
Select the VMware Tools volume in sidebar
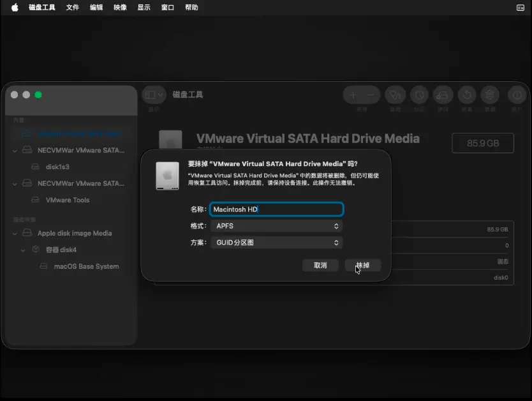(68, 200)
